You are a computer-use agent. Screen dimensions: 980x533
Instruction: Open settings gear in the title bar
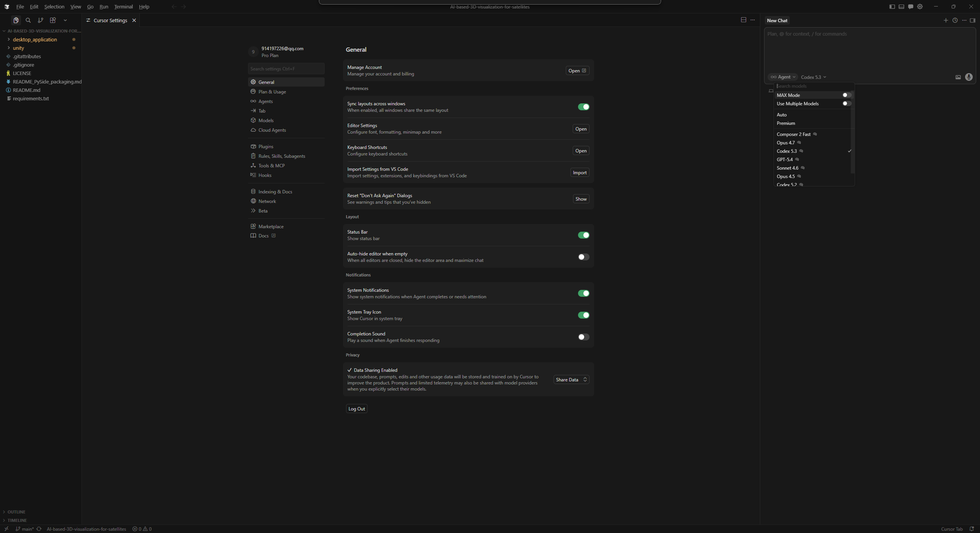pyautogui.click(x=920, y=7)
